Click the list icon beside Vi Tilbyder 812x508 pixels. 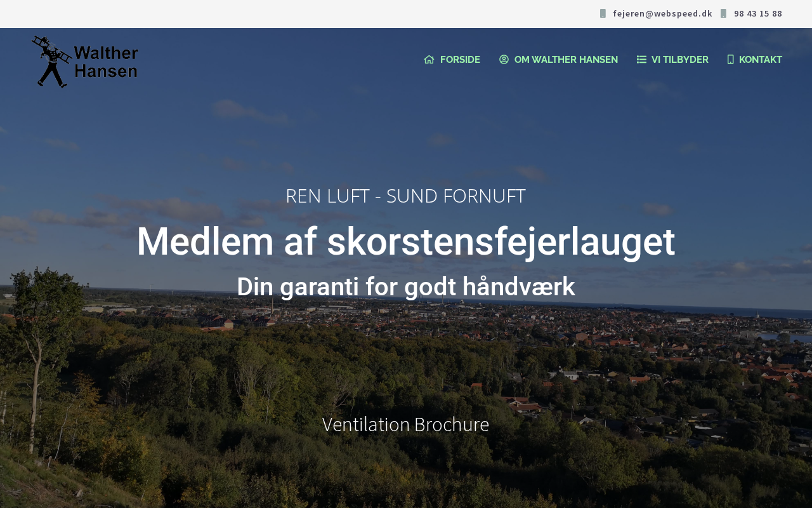pyautogui.click(x=641, y=60)
